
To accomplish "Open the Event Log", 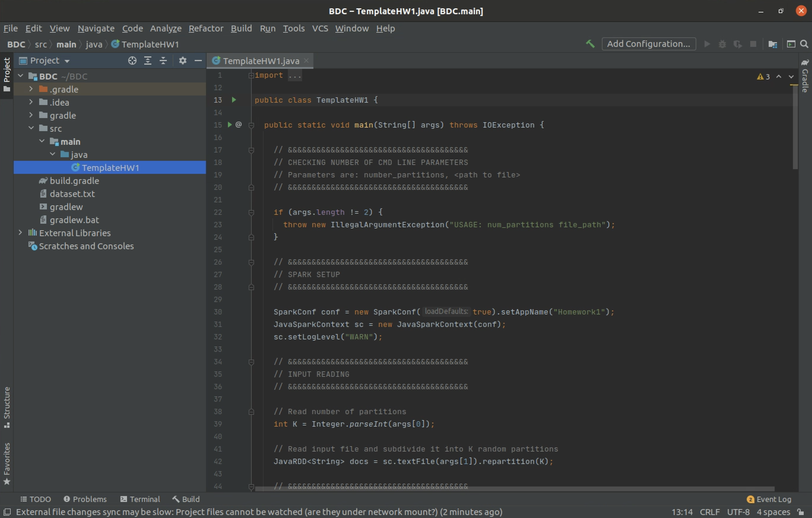I will coord(769,499).
